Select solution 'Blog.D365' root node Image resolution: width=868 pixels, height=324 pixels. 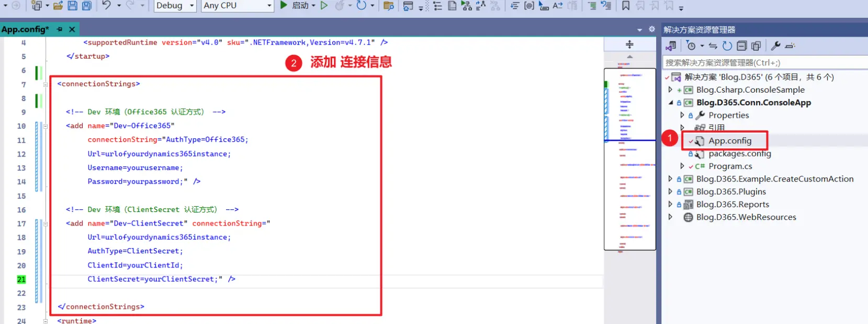759,77
